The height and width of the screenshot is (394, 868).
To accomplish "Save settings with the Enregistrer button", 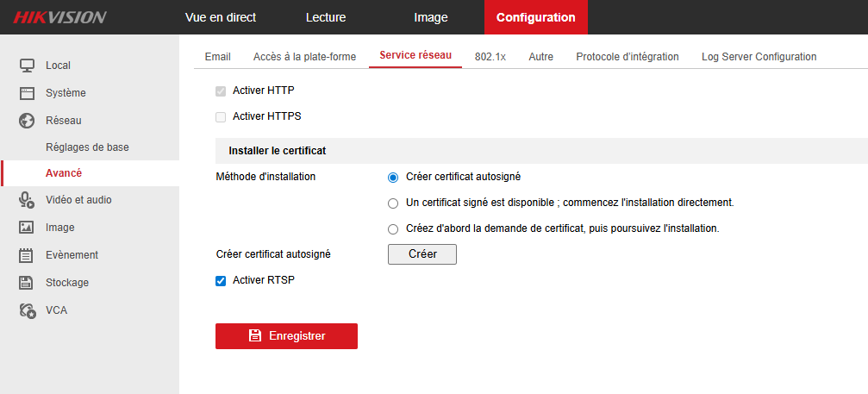I will click(286, 336).
